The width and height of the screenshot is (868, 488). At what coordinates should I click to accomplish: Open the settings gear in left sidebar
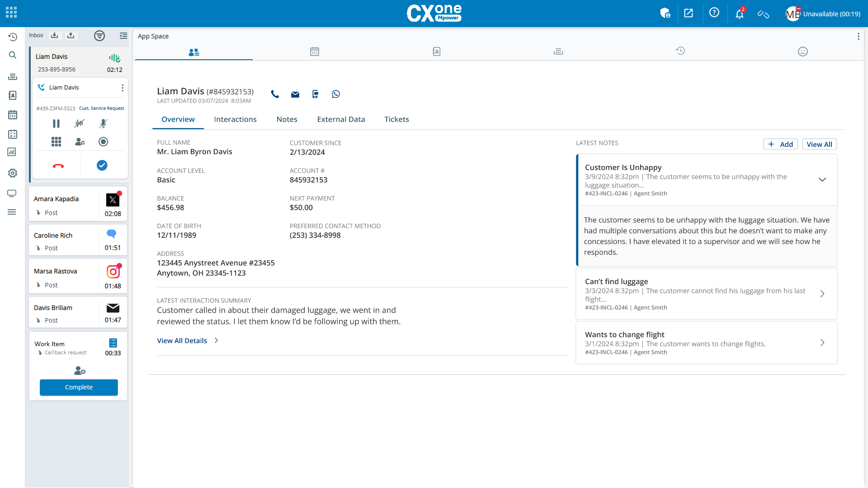coord(12,173)
